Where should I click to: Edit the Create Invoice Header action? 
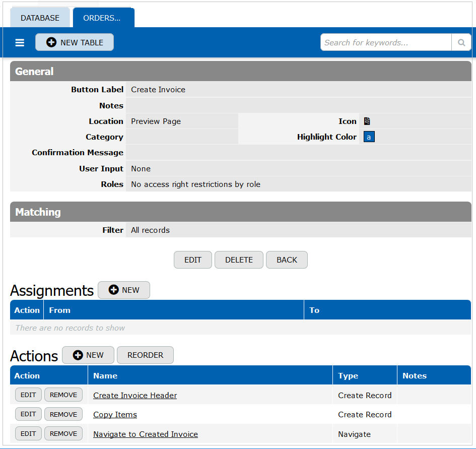pyautogui.click(x=28, y=395)
